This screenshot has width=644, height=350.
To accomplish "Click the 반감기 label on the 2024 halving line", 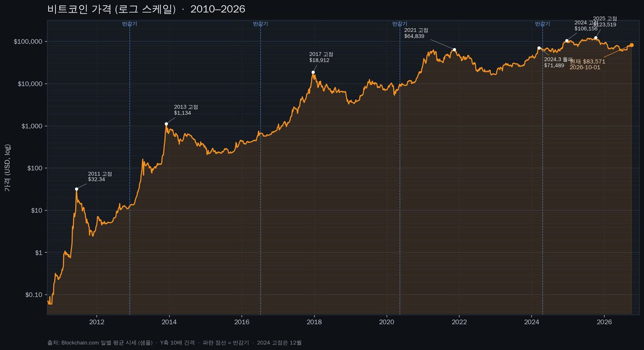I will click(x=543, y=24).
